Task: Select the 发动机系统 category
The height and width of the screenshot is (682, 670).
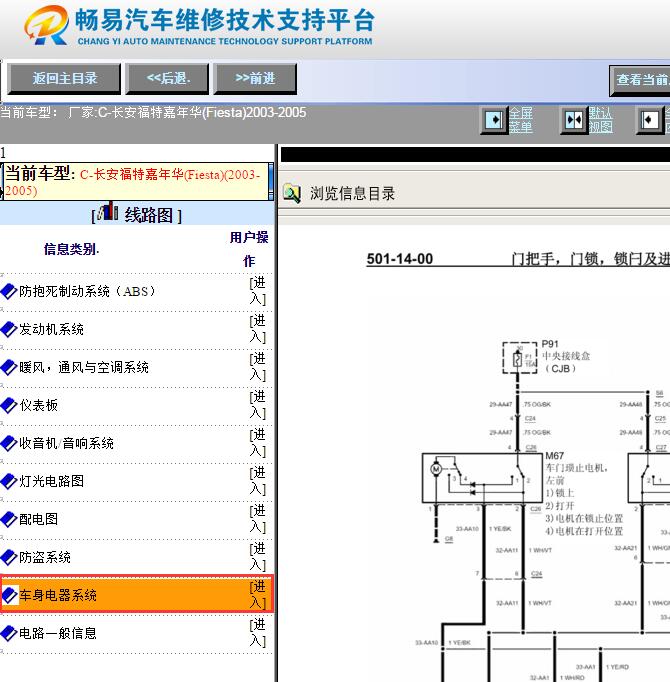Action: click(51, 329)
